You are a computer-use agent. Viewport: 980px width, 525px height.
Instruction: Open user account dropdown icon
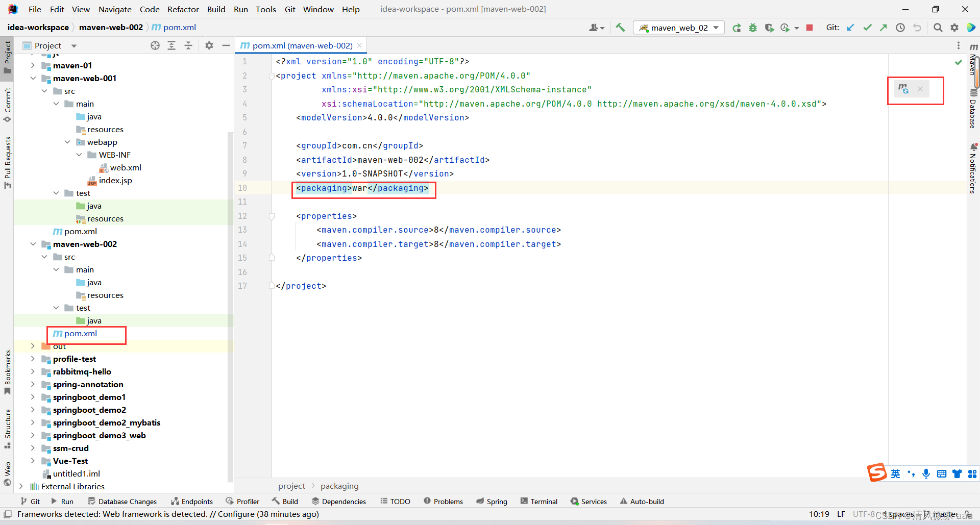(x=596, y=28)
